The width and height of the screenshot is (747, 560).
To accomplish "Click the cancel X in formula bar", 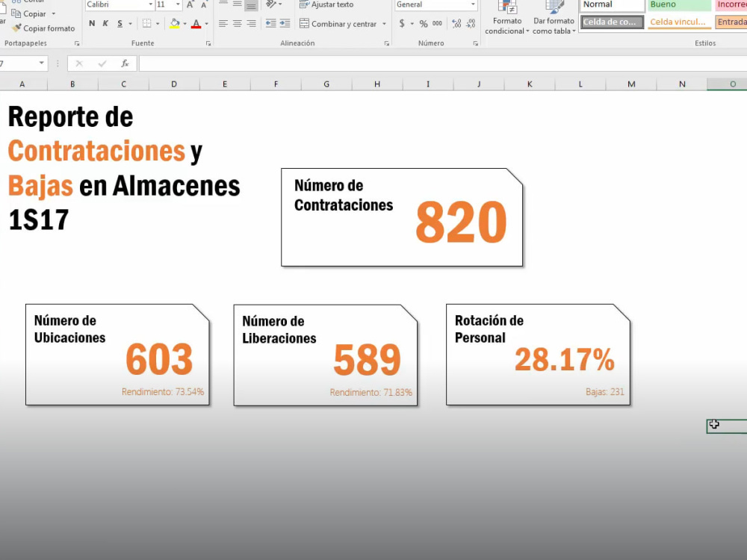I will pos(79,63).
